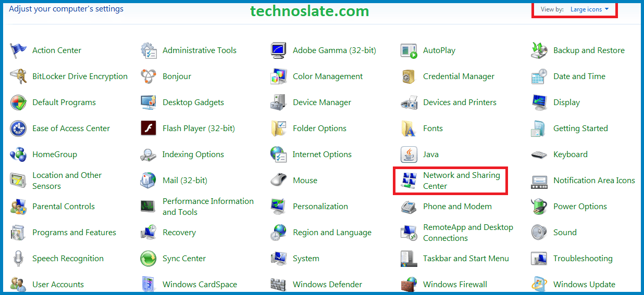Open the Flash Player icon
644x295 pixels.
[x=148, y=129]
